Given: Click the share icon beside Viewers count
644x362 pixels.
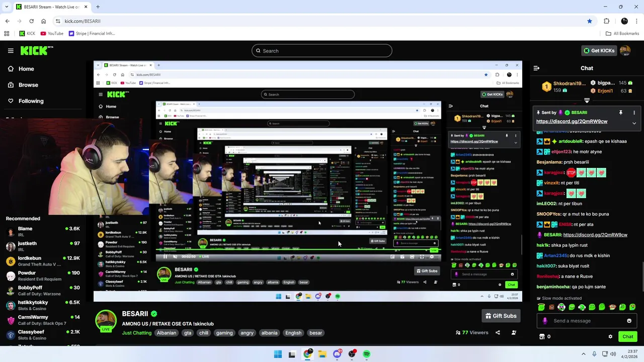Looking at the screenshot, I should coord(498,332).
